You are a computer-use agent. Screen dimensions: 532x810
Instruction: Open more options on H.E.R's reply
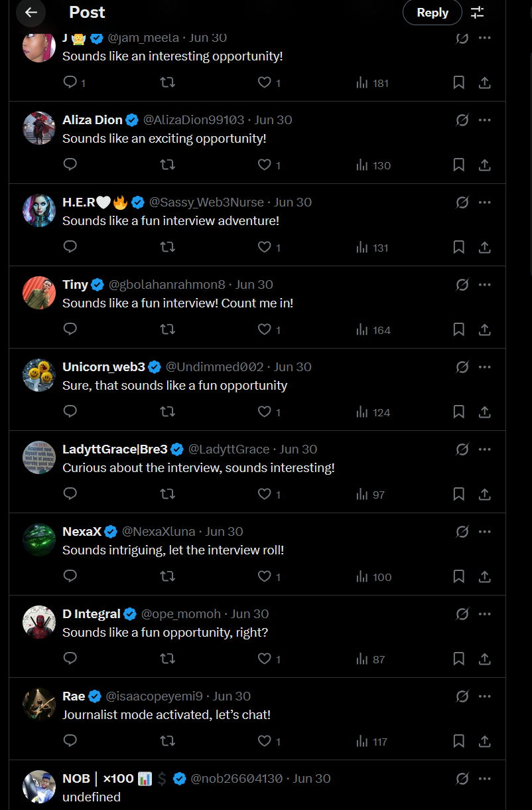[x=485, y=202]
